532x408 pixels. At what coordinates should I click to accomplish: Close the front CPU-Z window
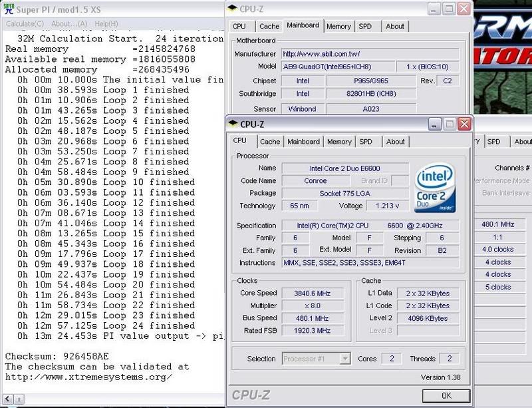464,124
